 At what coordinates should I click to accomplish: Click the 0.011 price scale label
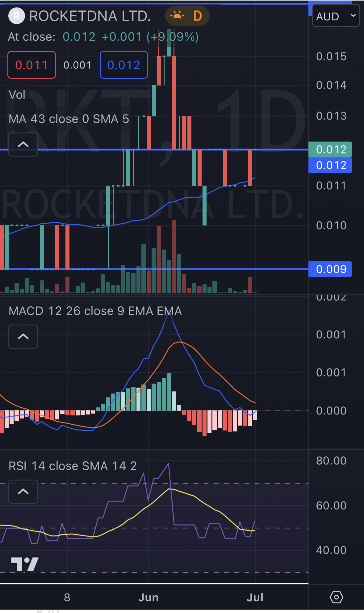pyautogui.click(x=331, y=186)
